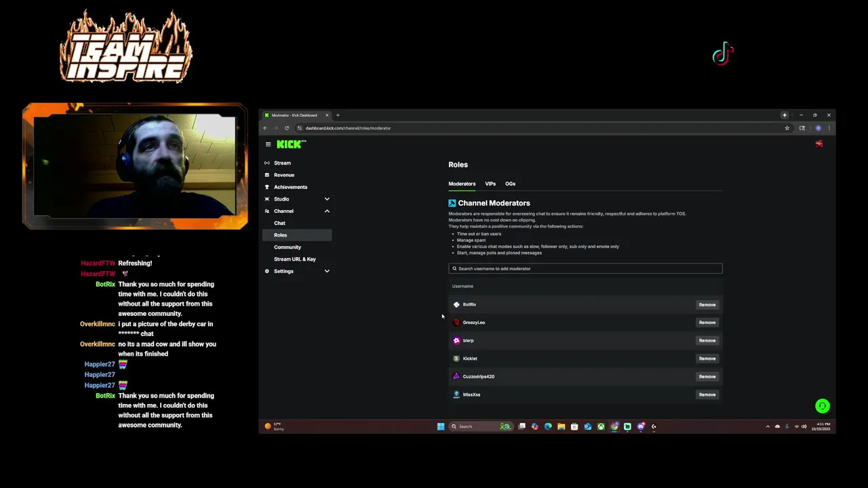Image resolution: width=868 pixels, height=488 pixels.
Task: Click the Studio sidebar icon
Action: pyautogui.click(x=267, y=199)
